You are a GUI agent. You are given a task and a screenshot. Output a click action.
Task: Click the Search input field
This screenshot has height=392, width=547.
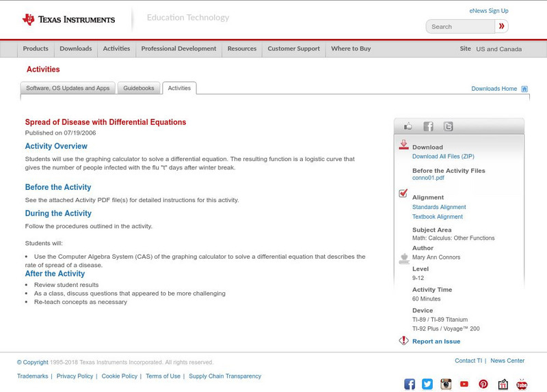(x=460, y=27)
